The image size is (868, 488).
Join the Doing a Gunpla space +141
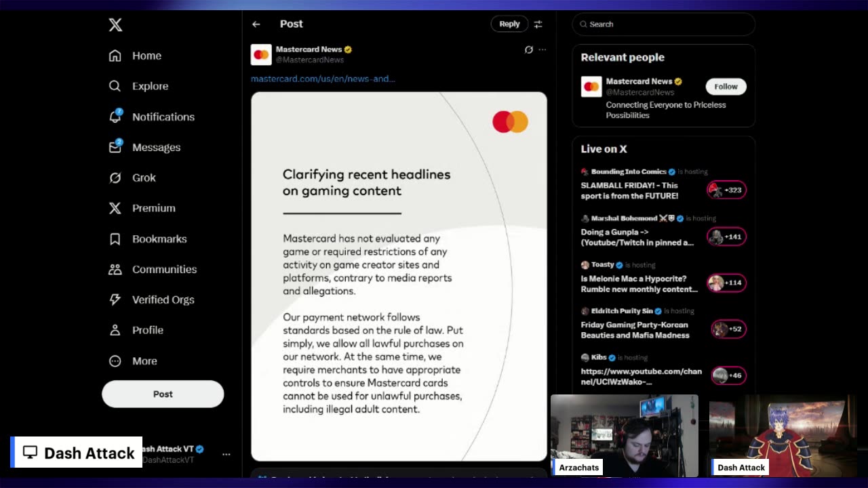pos(726,237)
